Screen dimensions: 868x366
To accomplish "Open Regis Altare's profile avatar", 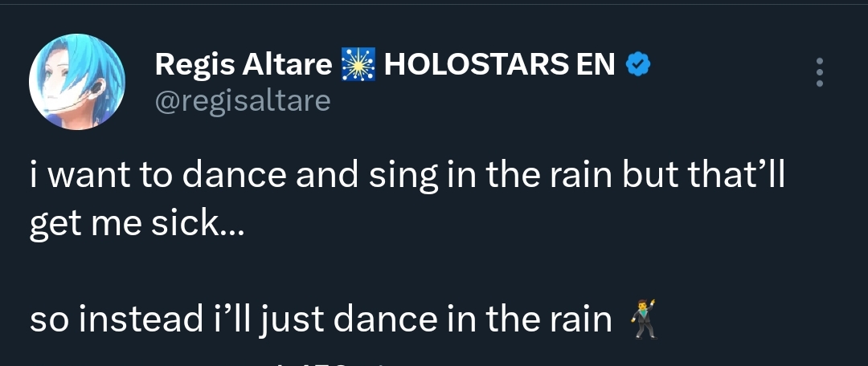I will [77, 82].
